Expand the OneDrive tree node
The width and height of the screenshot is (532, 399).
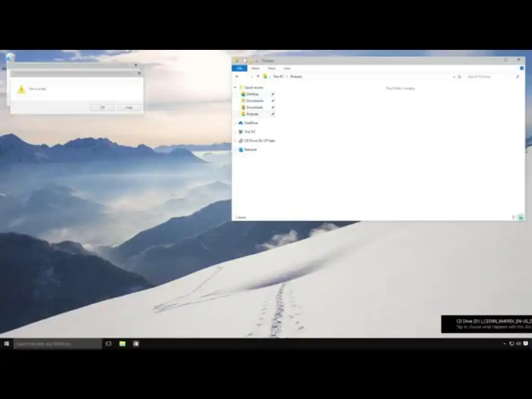coord(235,123)
